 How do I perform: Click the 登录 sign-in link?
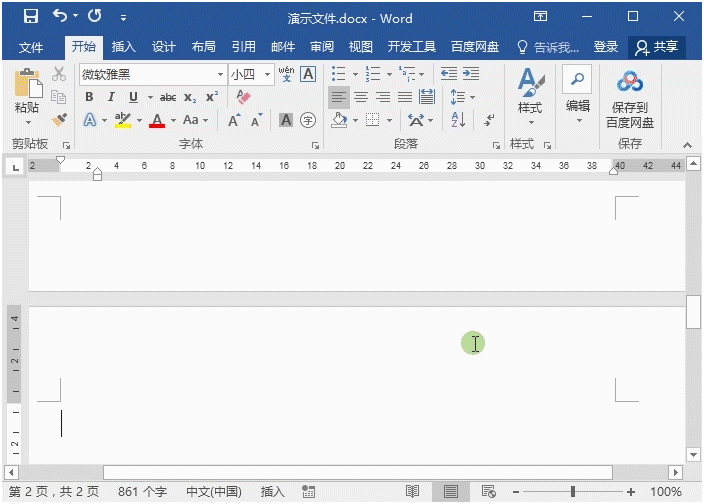tap(606, 47)
